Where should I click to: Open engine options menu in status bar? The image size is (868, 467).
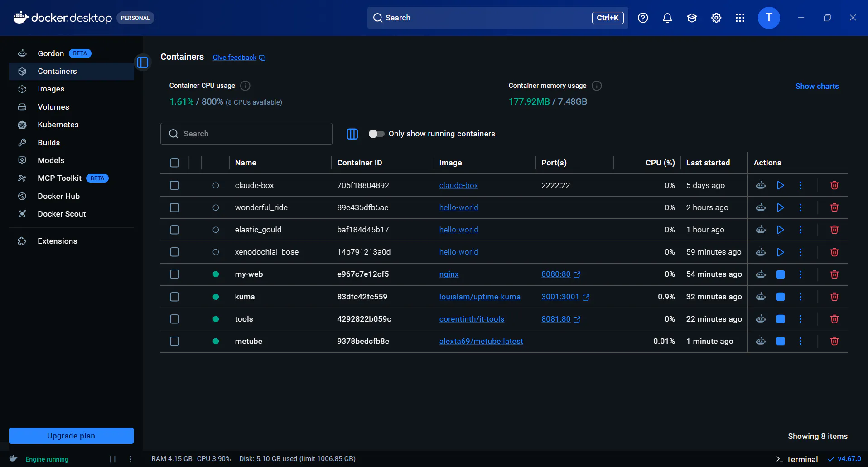pos(130,459)
